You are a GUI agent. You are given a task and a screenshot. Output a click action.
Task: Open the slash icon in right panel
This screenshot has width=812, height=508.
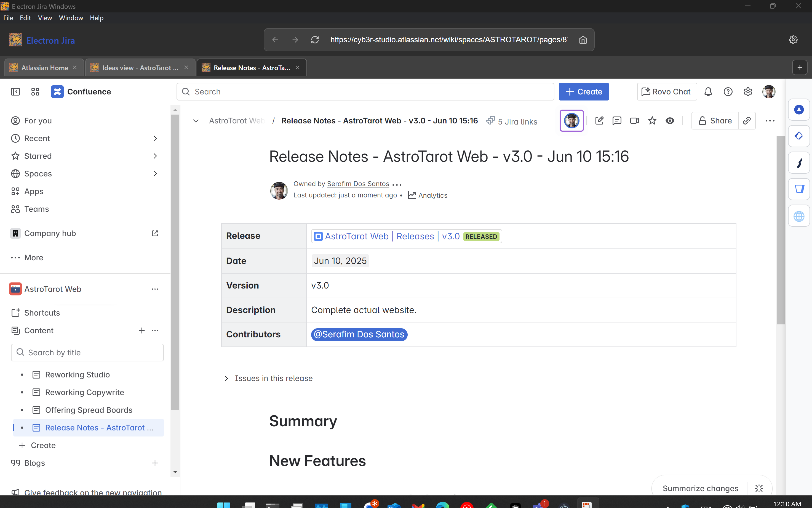coord(799,163)
